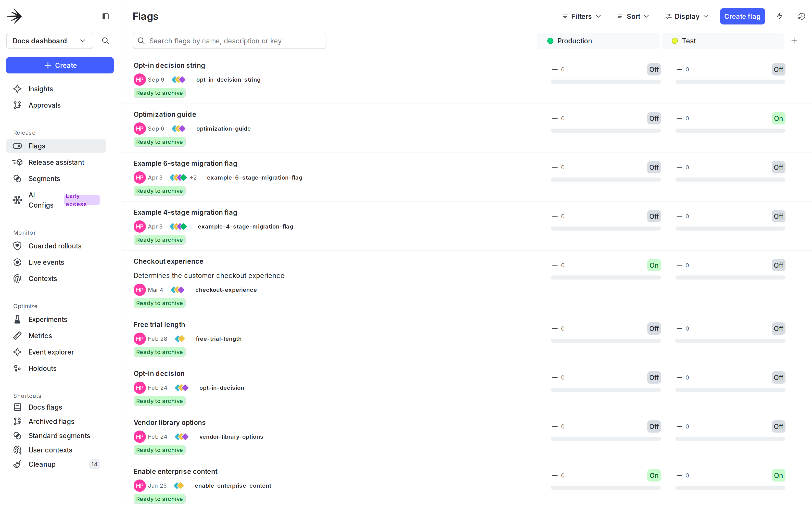Image resolution: width=812 pixels, height=505 pixels.
Task: Open the Live events view
Action: click(x=46, y=262)
